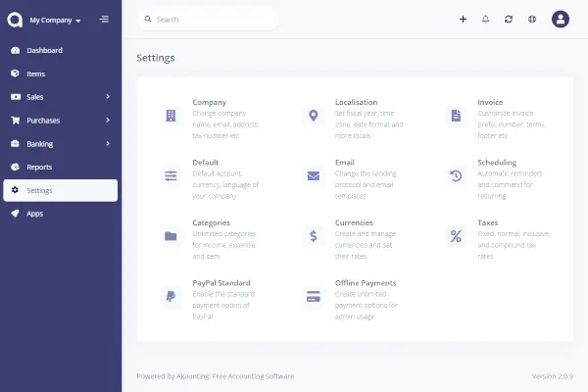Click the plus icon in top bar

[x=463, y=19]
